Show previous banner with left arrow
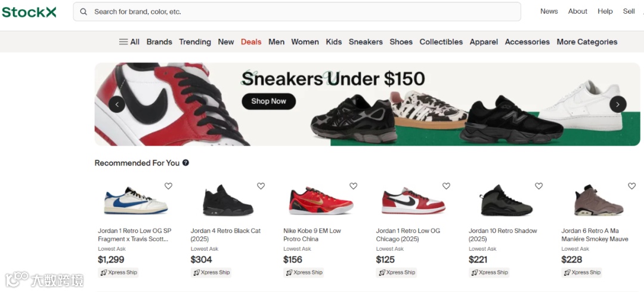 tap(117, 104)
